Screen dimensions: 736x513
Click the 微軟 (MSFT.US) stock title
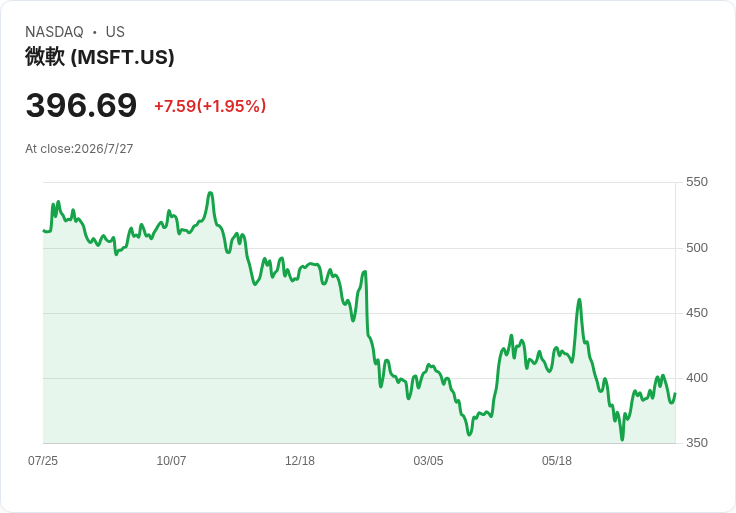pos(100,57)
